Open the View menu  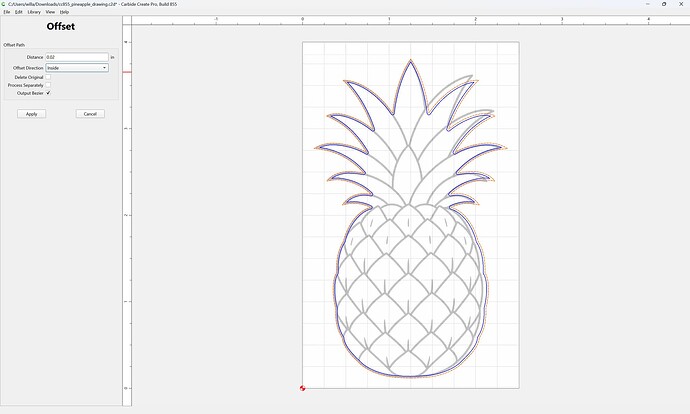coord(50,12)
